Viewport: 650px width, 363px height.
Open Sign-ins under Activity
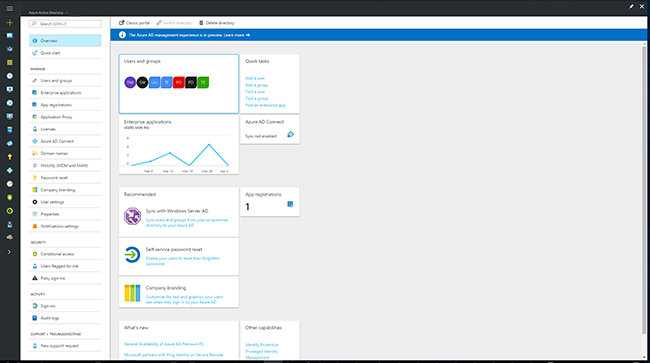[65, 306]
